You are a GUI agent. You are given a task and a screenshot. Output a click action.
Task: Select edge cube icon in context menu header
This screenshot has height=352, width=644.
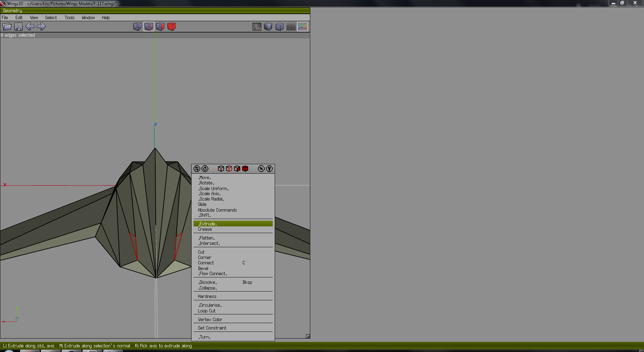click(229, 169)
